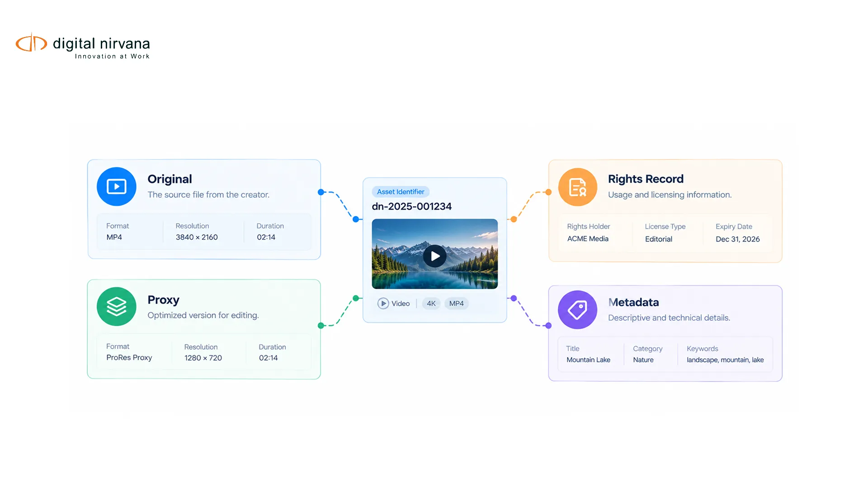The image size is (868, 488).
Task: Click the mountain lake thumbnail image
Action: tap(435, 254)
